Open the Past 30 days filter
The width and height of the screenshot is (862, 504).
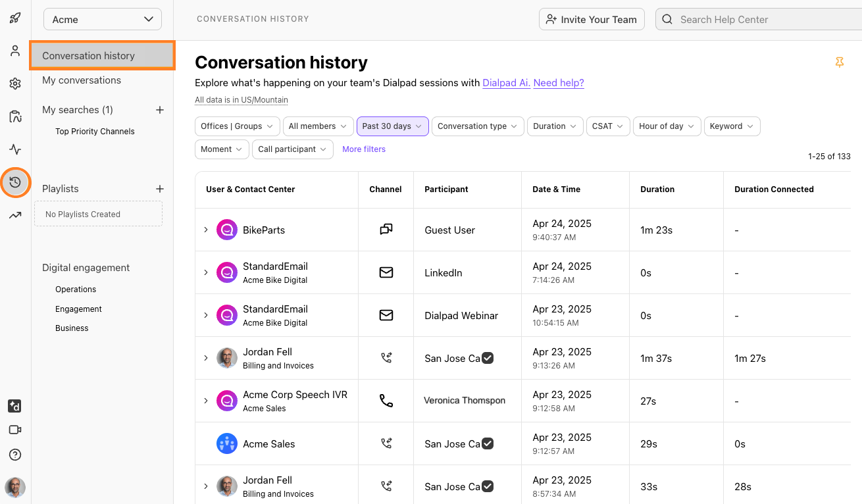392,126
